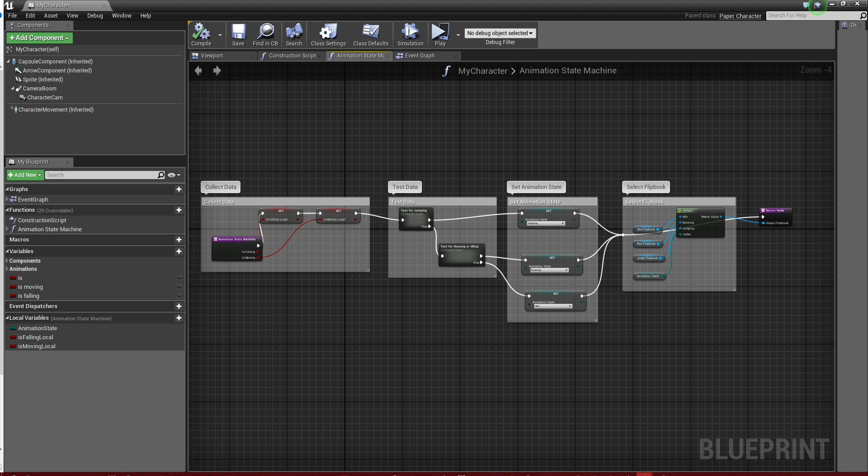
Task: Click Find in CB icon
Action: point(265,35)
